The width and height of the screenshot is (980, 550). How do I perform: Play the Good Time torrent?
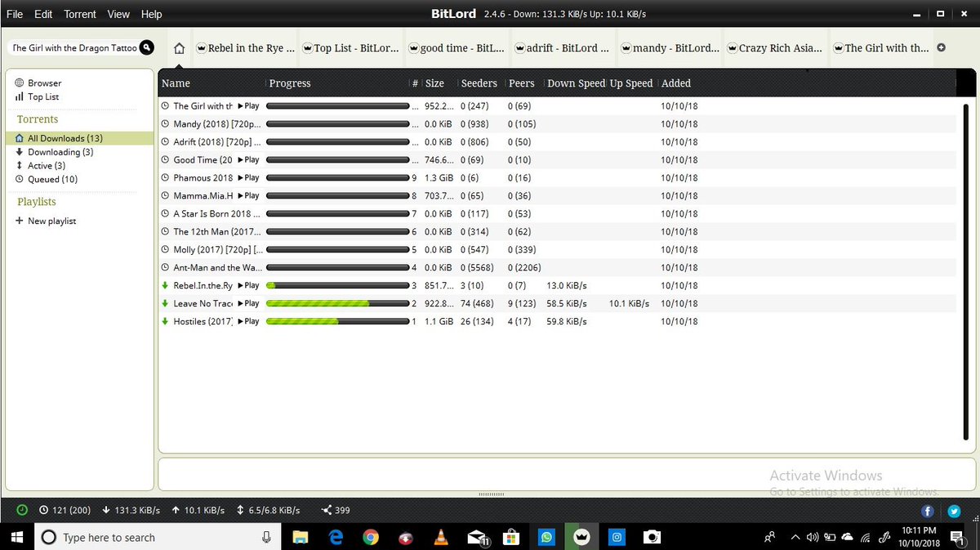pyautogui.click(x=248, y=160)
